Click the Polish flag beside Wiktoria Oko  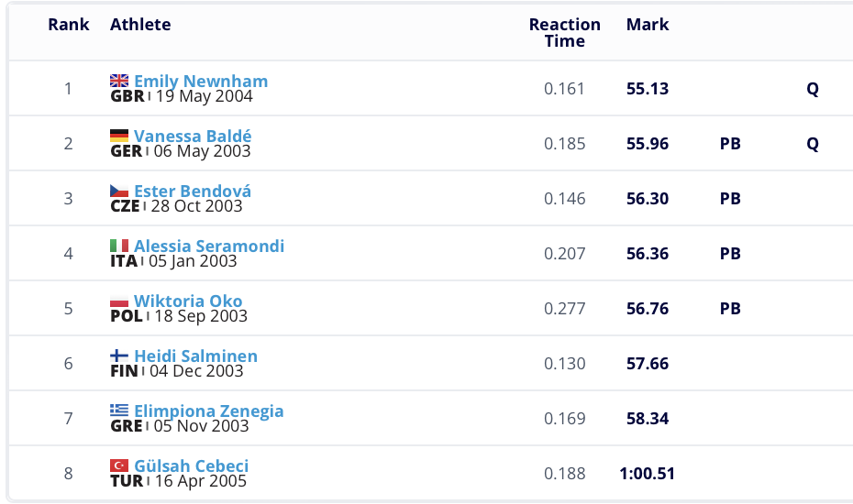click(119, 301)
